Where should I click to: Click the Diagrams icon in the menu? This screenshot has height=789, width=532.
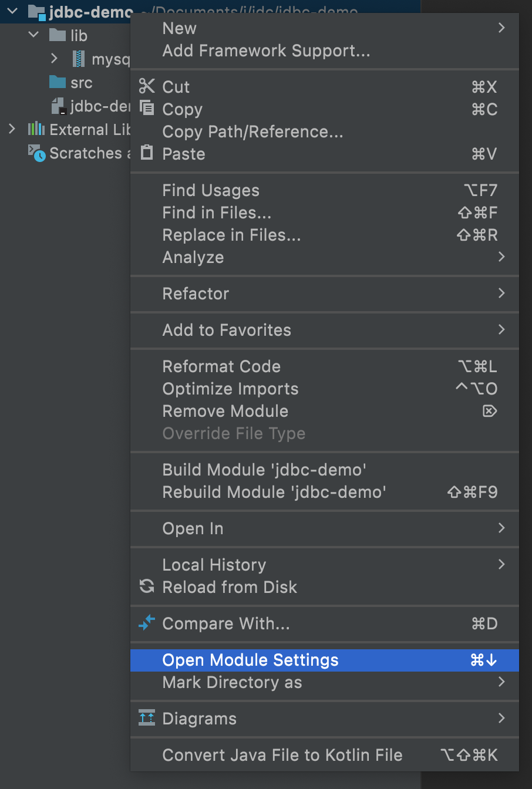click(x=146, y=719)
